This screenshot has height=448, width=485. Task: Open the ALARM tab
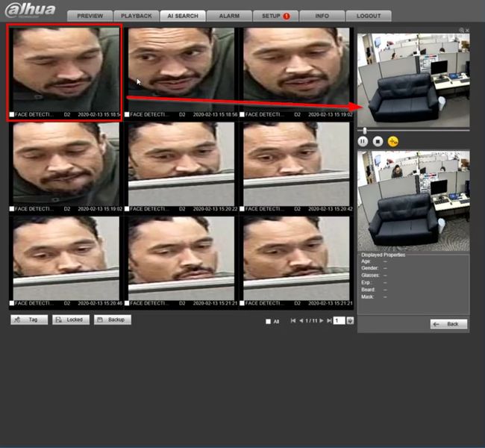tap(229, 16)
